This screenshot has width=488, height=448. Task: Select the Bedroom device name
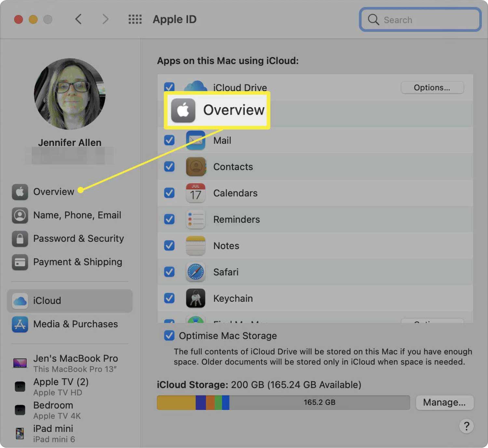[53, 405]
